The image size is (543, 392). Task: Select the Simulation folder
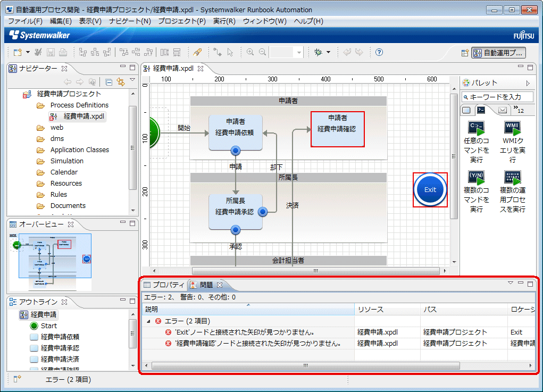click(x=67, y=161)
